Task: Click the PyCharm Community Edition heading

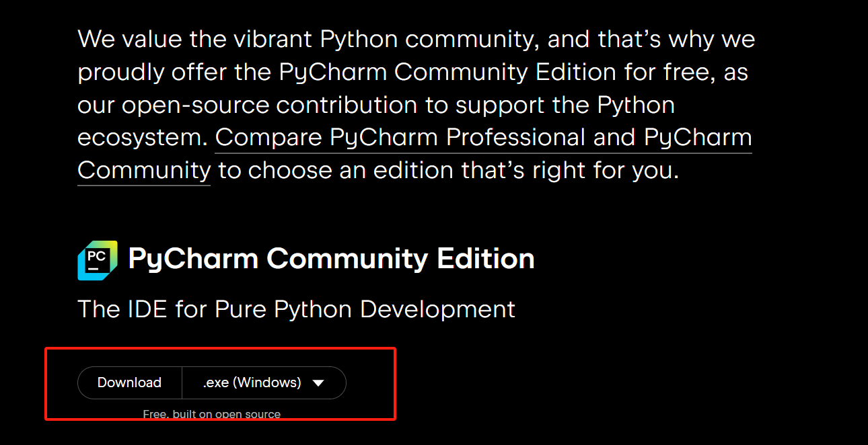Action: click(x=331, y=259)
